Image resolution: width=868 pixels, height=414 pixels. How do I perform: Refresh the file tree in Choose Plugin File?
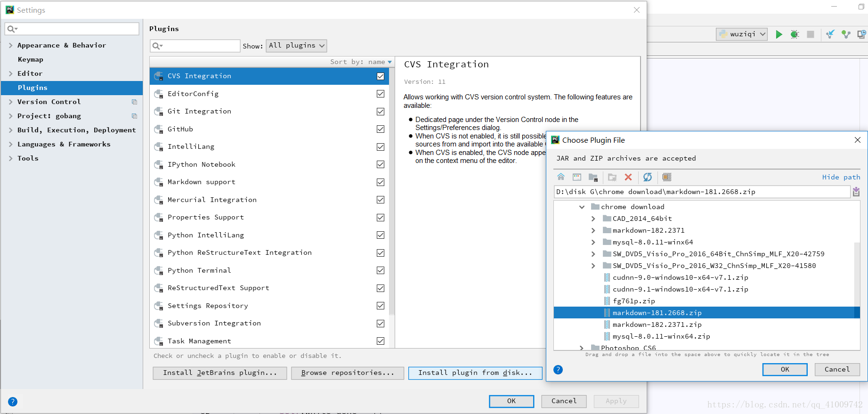click(x=648, y=177)
